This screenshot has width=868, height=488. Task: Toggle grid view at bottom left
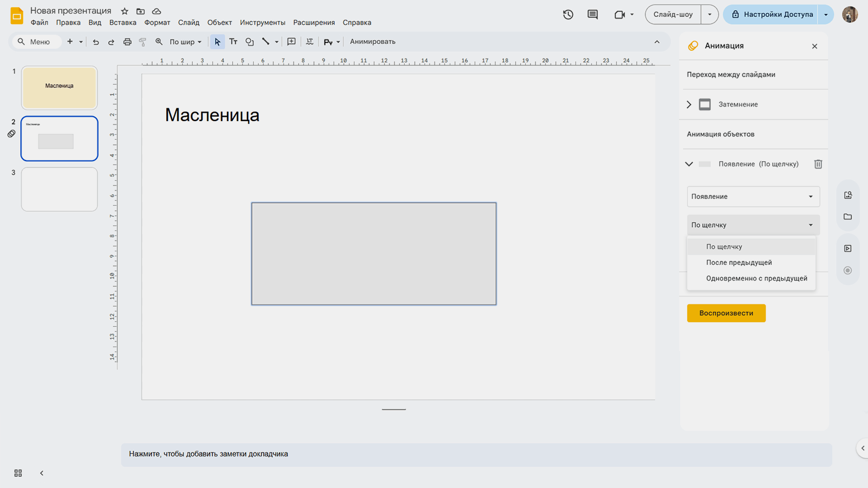(18, 473)
